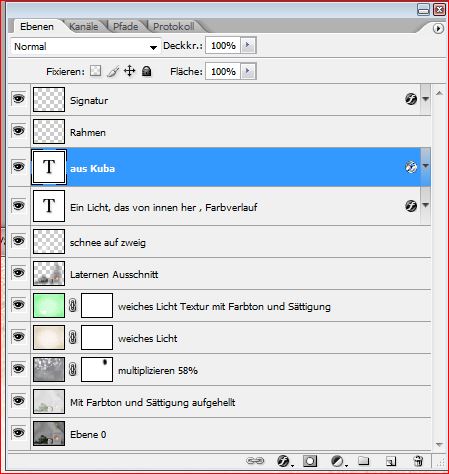
Task: Switch to the Kanäle tab
Action: pyautogui.click(x=84, y=27)
